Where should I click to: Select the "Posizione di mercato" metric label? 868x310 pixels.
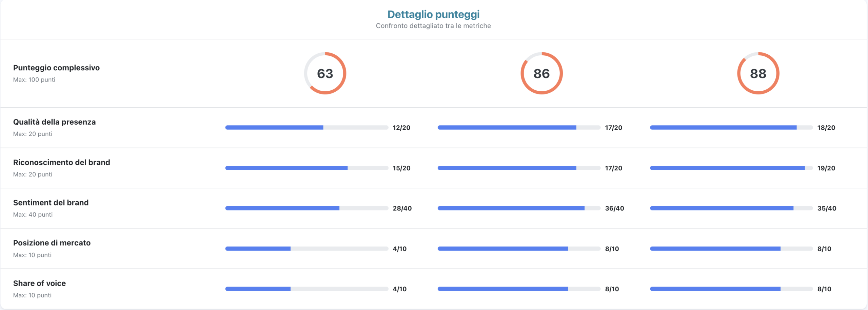(x=52, y=243)
